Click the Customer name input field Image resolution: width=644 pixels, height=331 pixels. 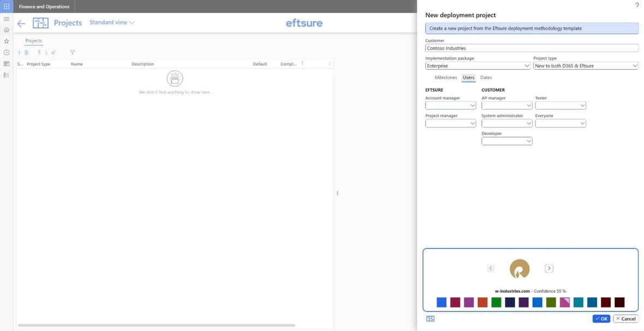click(532, 48)
